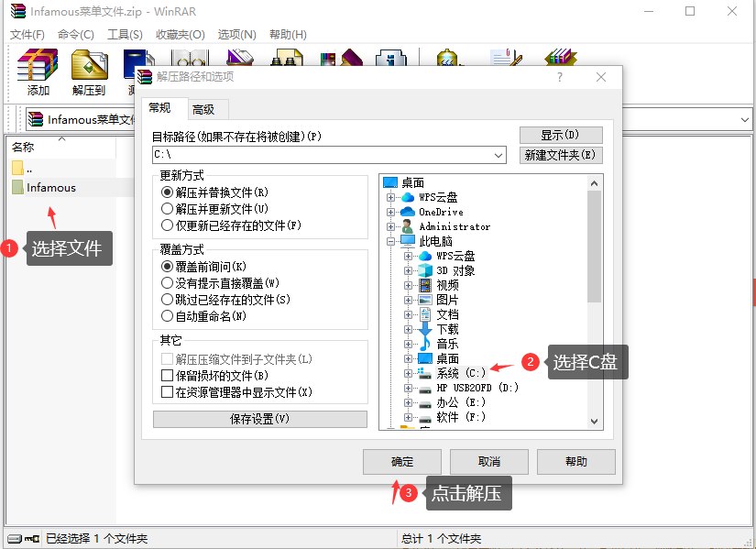Open the 收藏夹(O) menu
The height and width of the screenshot is (549, 756).
click(x=181, y=35)
